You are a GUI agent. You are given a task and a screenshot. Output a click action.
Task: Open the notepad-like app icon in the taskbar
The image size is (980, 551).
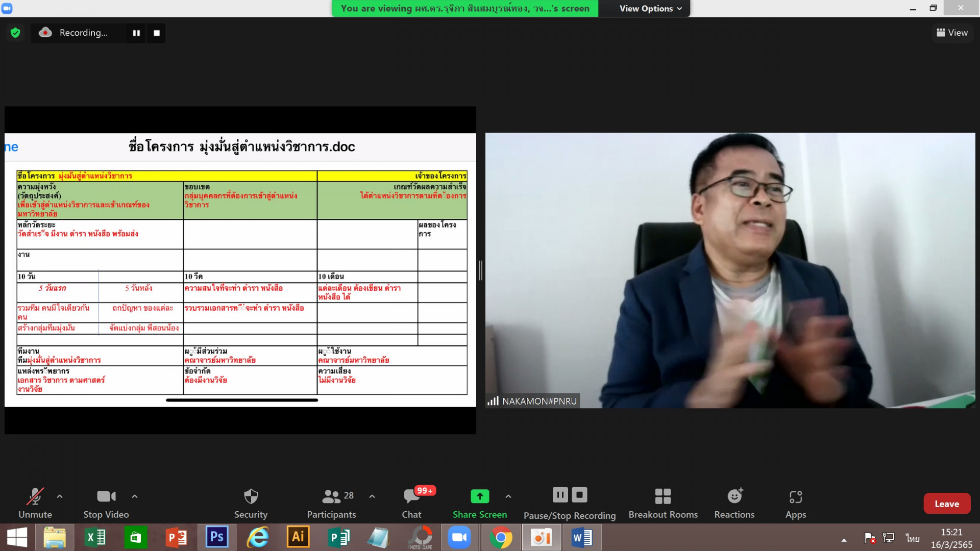pyautogui.click(x=379, y=537)
